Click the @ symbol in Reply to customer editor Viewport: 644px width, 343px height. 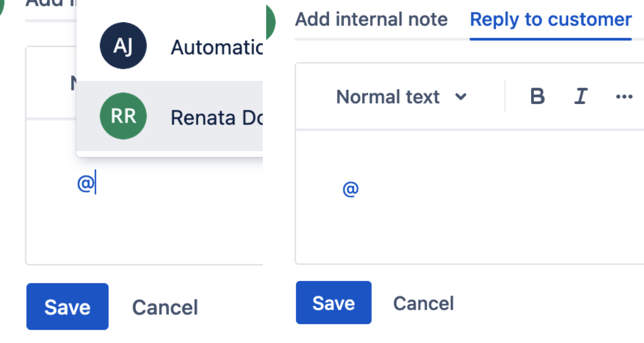pyautogui.click(x=350, y=189)
